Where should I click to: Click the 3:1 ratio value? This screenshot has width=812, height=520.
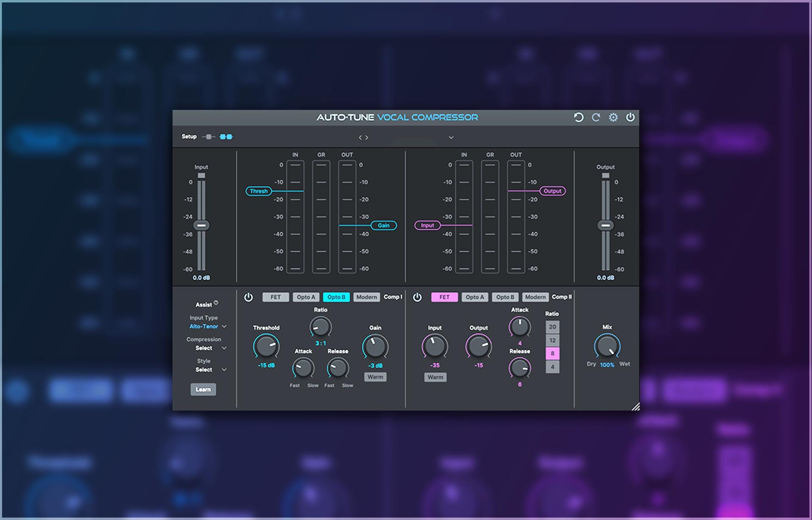(x=321, y=343)
